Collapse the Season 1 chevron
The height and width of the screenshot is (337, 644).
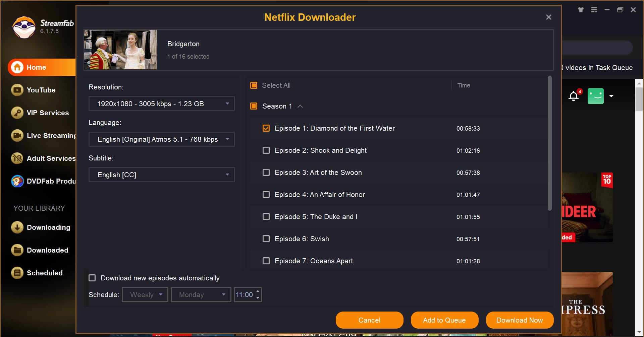click(300, 106)
